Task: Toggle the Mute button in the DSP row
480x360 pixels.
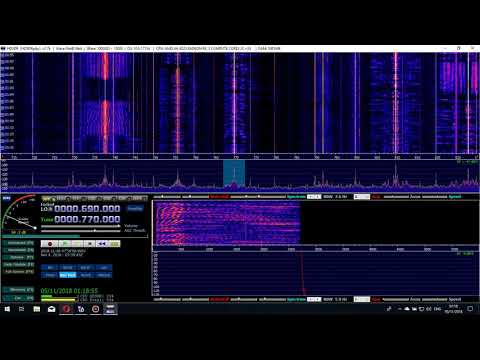Action: (x=50, y=275)
